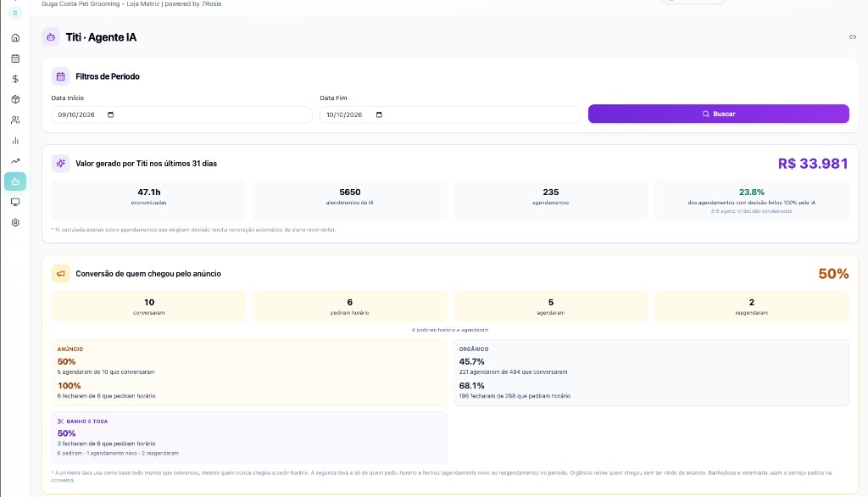Open the bar chart reports icon
This screenshot has height=497, width=868.
click(x=15, y=140)
